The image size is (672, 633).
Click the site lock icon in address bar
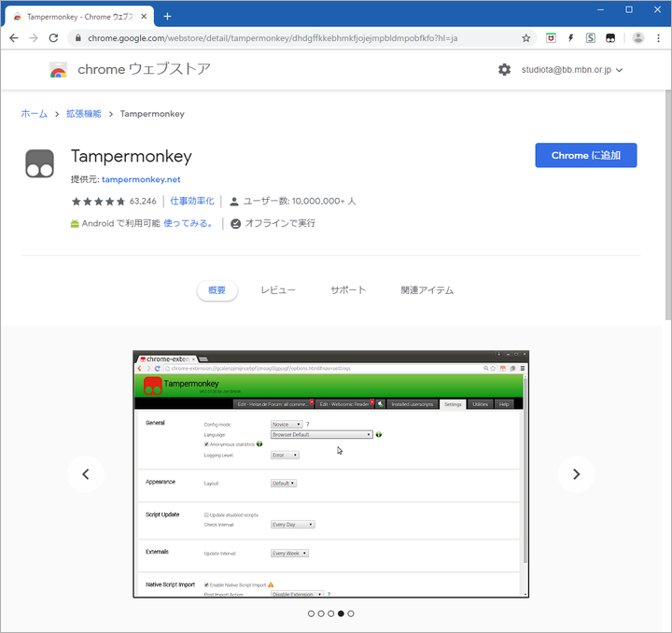[78, 38]
